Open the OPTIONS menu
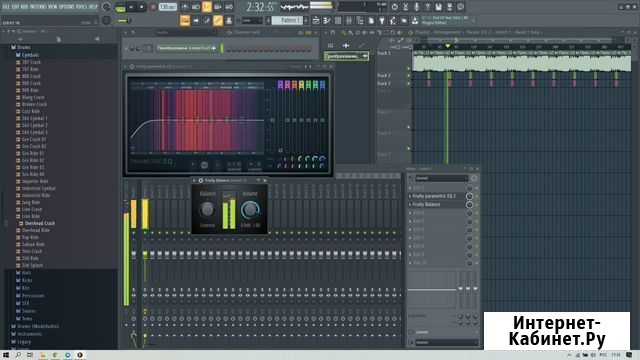 67,7
